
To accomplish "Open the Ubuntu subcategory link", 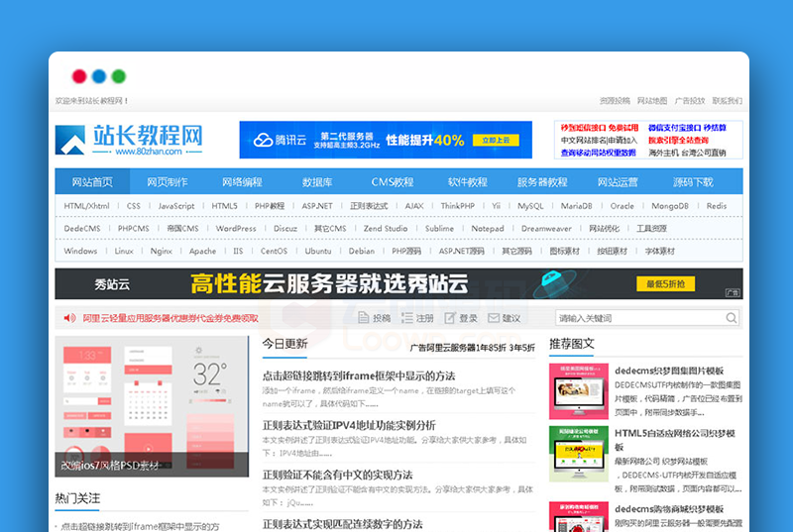I will (x=318, y=251).
